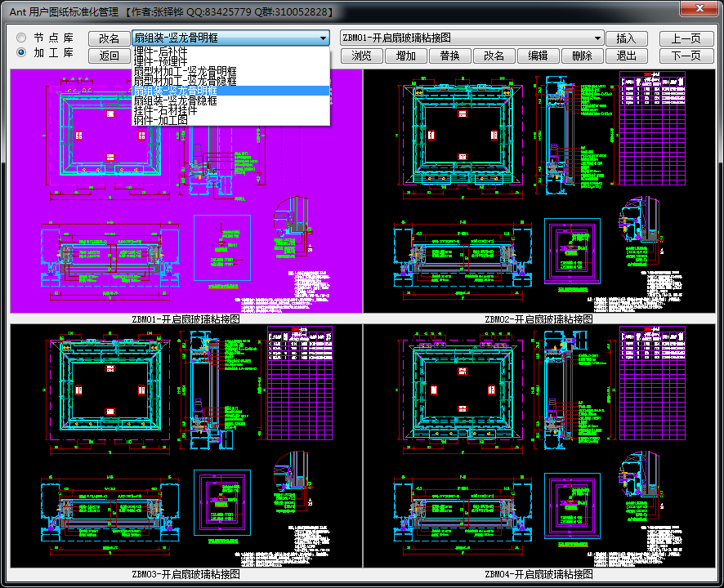Viewport: 724px width, 588px height.
Task: Open the 编辑 function
Action: click(x=538, y=56)
